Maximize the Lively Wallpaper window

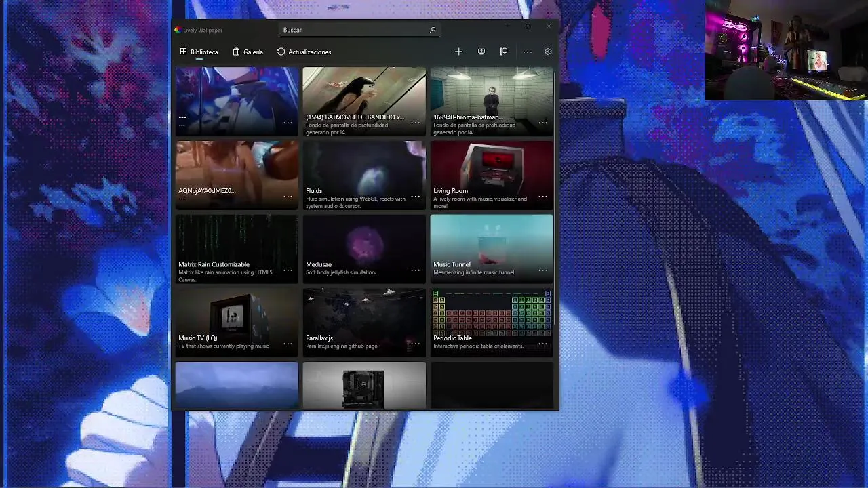pos(528,26)
